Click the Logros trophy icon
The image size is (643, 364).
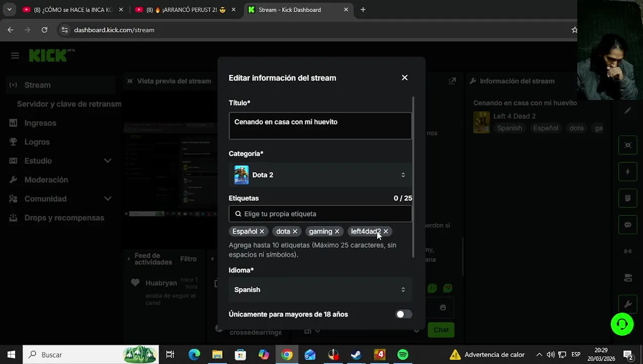coord(14,142)
